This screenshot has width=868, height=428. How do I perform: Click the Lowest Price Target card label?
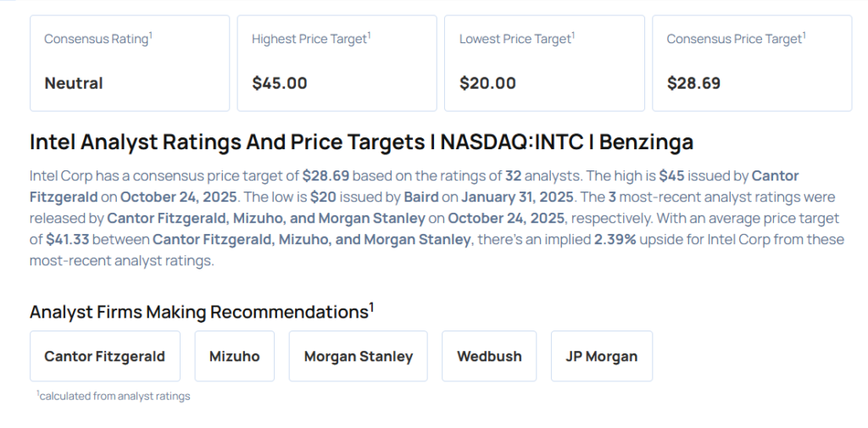pos(516,39)
